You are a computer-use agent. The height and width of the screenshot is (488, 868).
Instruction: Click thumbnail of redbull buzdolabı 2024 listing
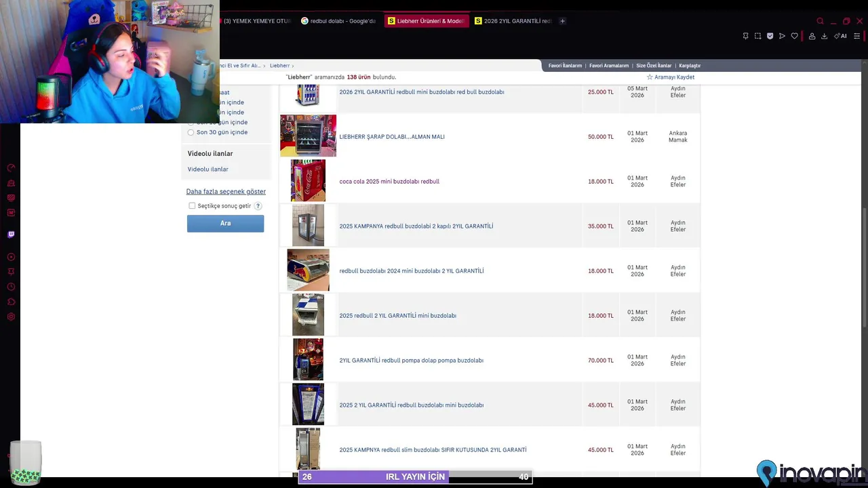(309, 270)
